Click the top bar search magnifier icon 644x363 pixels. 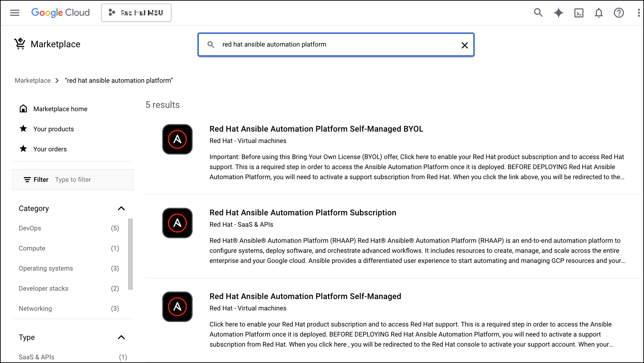pos(538,13)
